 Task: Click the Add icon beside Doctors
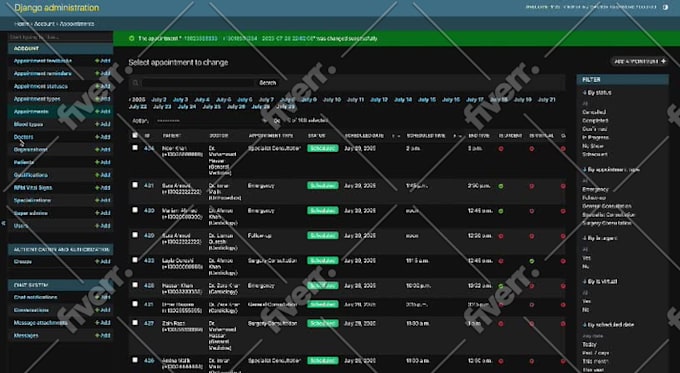click(103, 137)
